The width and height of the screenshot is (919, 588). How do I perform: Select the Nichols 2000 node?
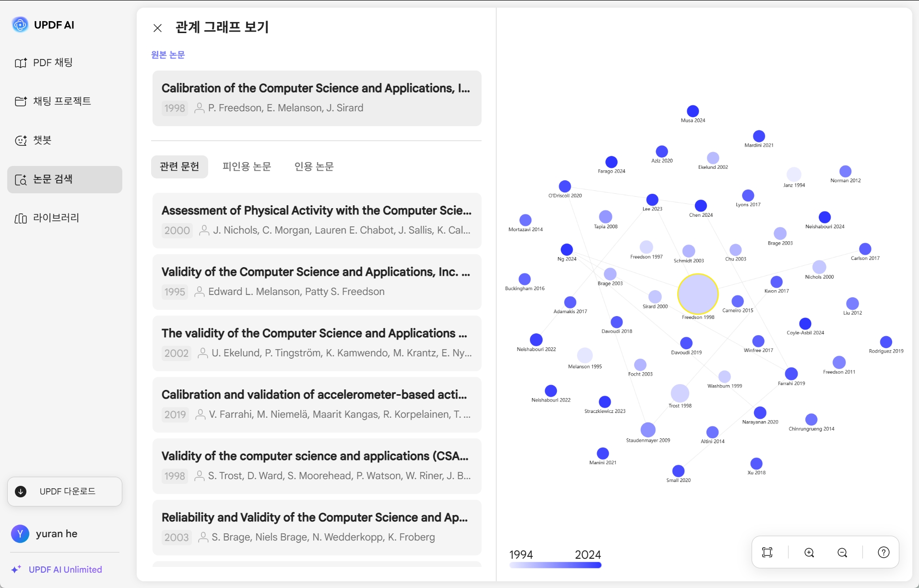[x=819, y=267]
